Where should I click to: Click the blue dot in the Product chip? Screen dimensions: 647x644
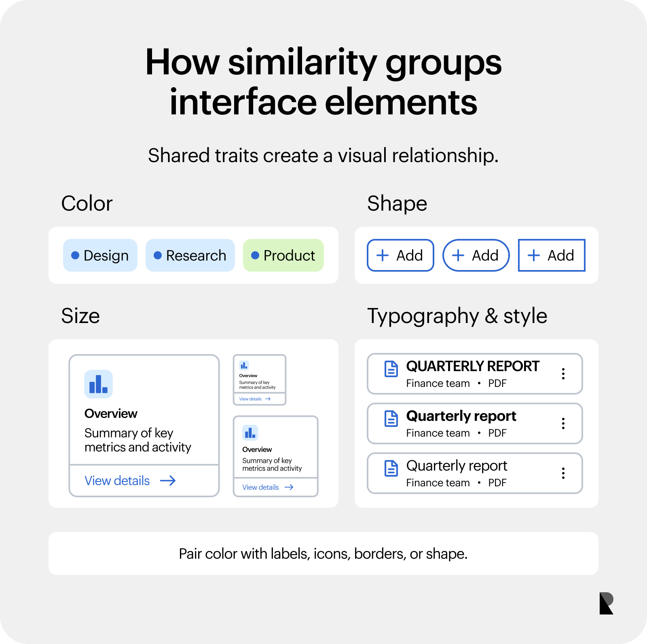click(x=255, y=255)
